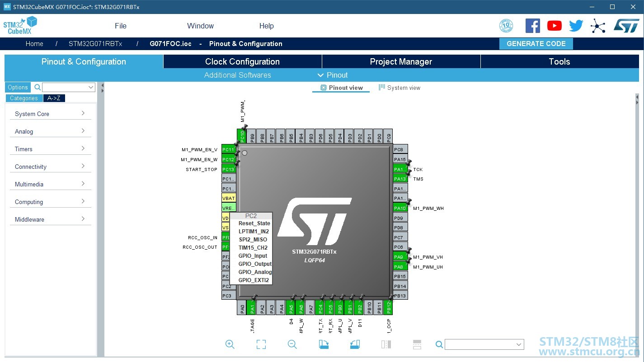The width and height of the screenshot is (644, 362).
Task: Switch the peripheral list to A->Z
Action: (54, 98)
